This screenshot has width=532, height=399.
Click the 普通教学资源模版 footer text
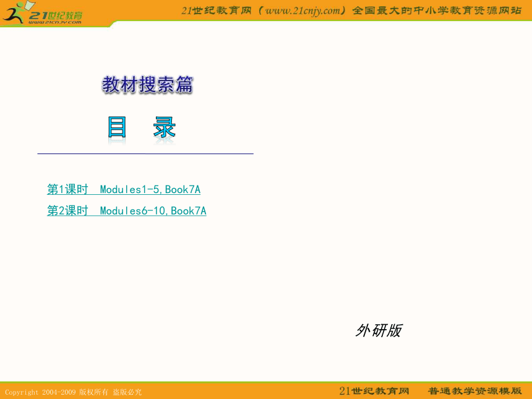[475, 391]
